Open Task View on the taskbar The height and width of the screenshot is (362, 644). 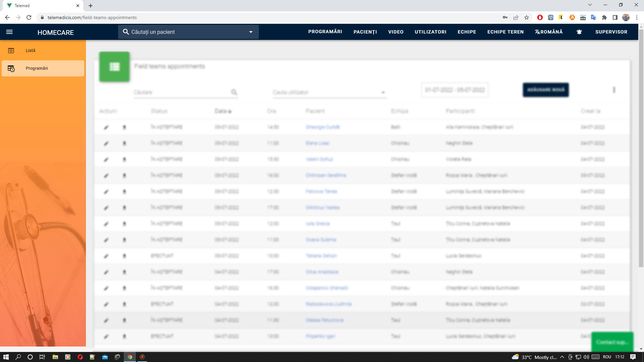[42, 357]
